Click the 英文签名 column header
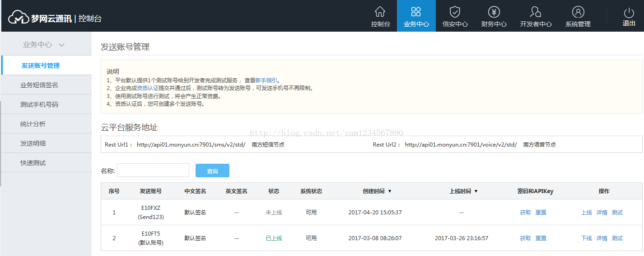Screen dimensions: 644x256 pos(237,191)
